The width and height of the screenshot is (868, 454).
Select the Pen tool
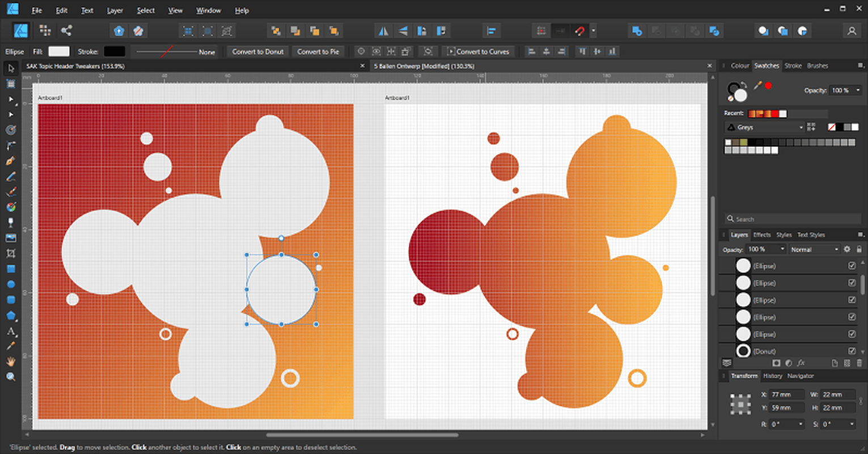[11, 161]
